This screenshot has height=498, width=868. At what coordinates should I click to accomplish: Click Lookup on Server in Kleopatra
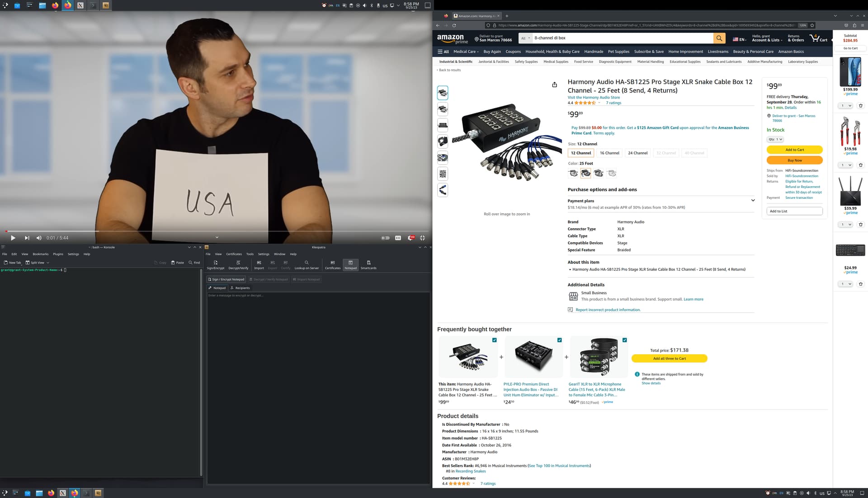[307, 265]
